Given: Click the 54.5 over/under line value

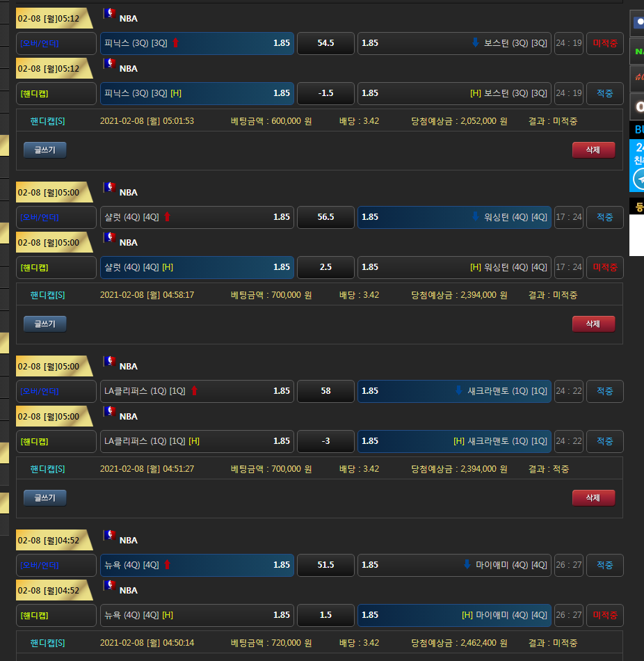Looking at the screenshot, I should coord(325,43).
